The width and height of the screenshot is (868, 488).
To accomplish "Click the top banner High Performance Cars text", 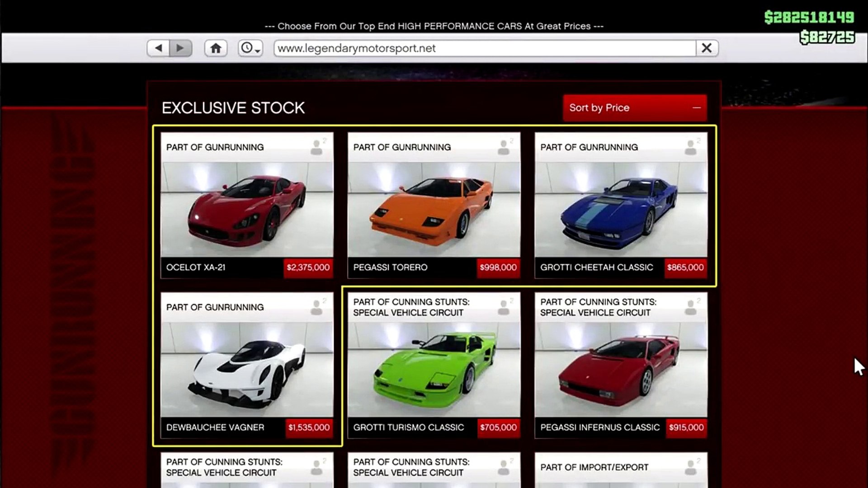I will [x=434, y=26].
